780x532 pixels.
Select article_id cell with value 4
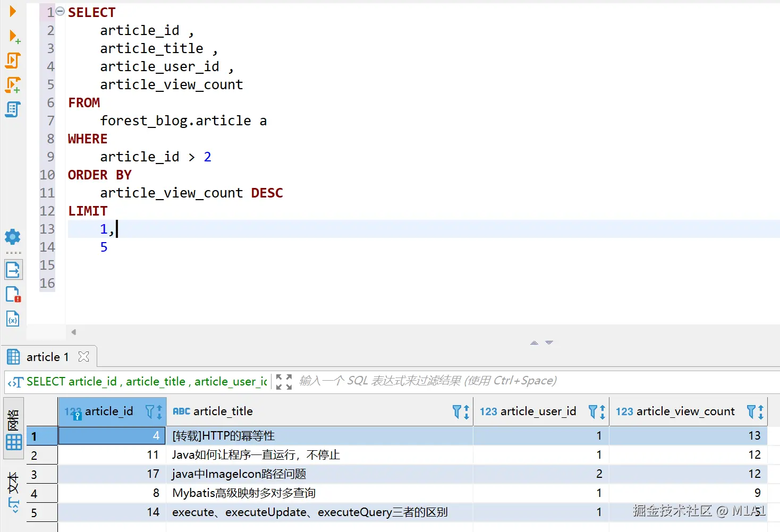(x=112, y=435)
